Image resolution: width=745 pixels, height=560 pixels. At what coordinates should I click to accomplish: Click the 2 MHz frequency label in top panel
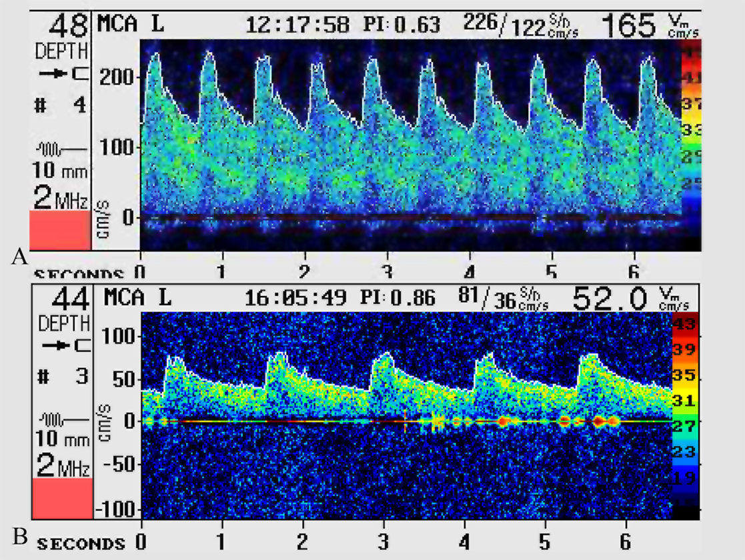pos(61,197)
